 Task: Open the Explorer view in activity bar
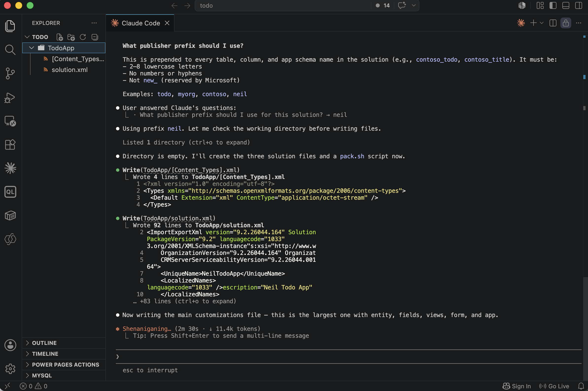10,26
